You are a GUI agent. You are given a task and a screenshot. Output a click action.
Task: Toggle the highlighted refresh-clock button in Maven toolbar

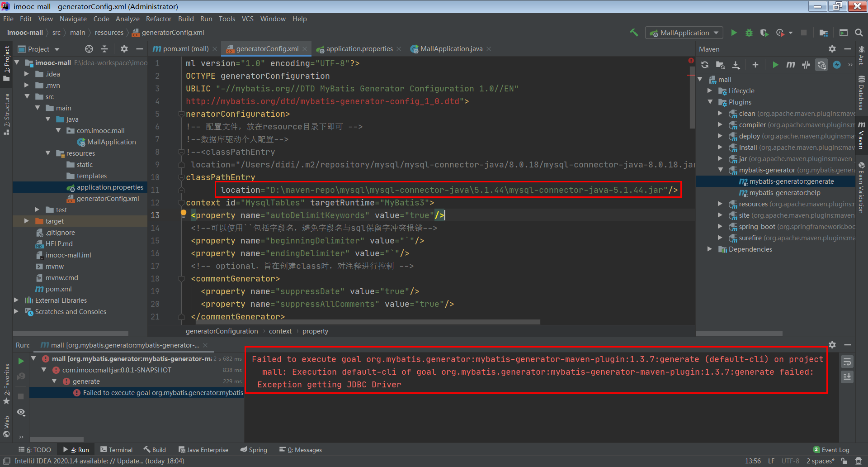[x=821, y=65]
